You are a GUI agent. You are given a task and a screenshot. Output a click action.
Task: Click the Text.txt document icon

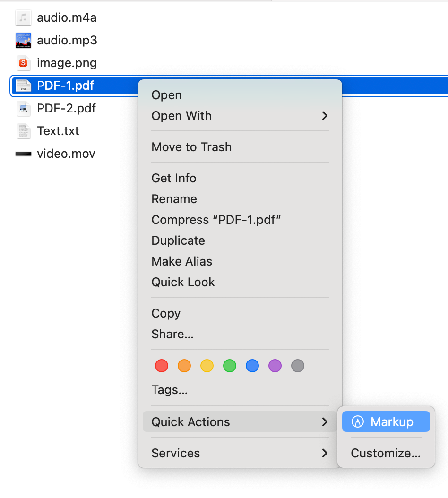23,131
